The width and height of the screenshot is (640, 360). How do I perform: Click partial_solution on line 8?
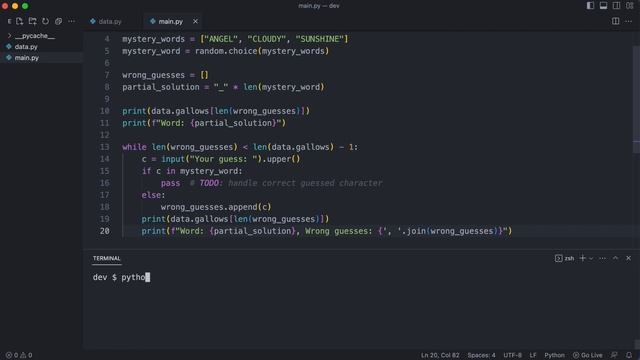(161, 87)
